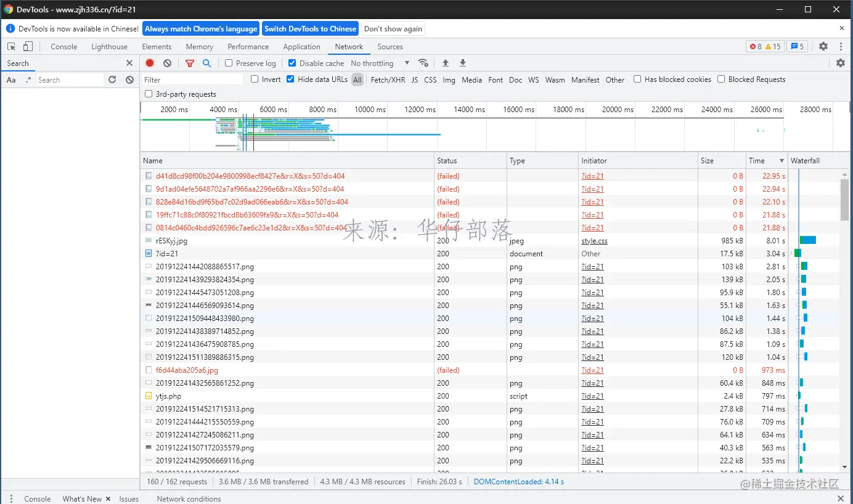853x504 pixels.
Task: Open the Application tab
Action: pos(302,47)
